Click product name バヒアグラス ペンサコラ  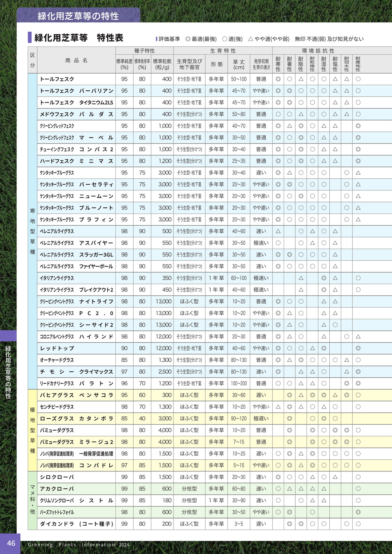76,395
